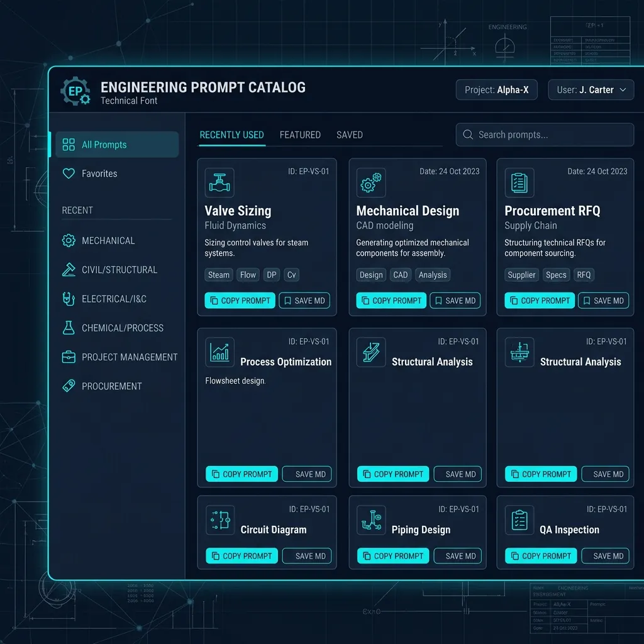Click the Procurement tag icon
This screenshot has width=644, height=644.
[69, 386]
